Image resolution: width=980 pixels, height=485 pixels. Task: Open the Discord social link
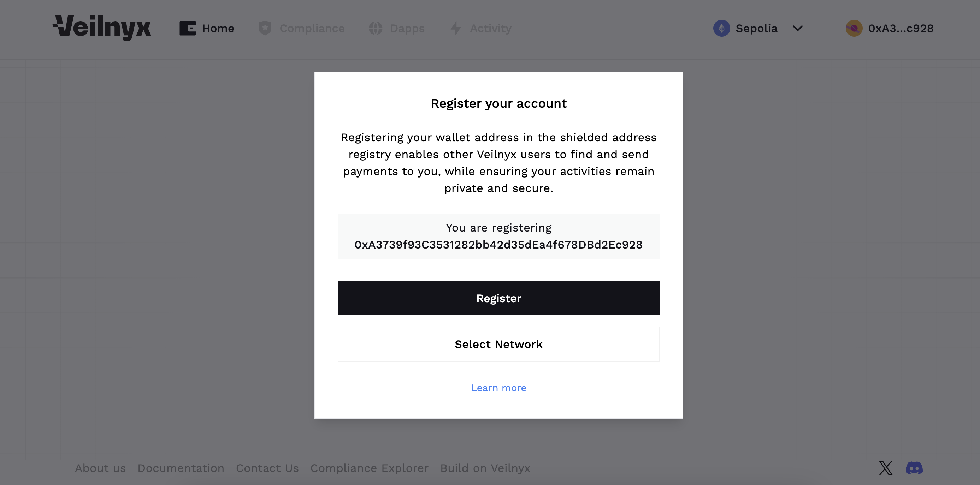point(914,468)
